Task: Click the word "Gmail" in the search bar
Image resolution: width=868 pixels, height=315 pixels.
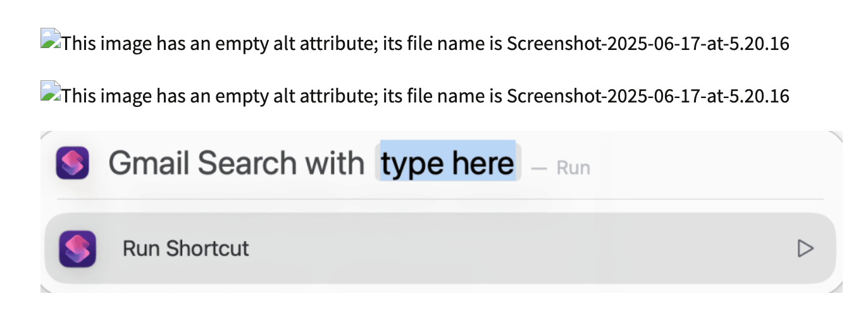Action: coord(149,163)
